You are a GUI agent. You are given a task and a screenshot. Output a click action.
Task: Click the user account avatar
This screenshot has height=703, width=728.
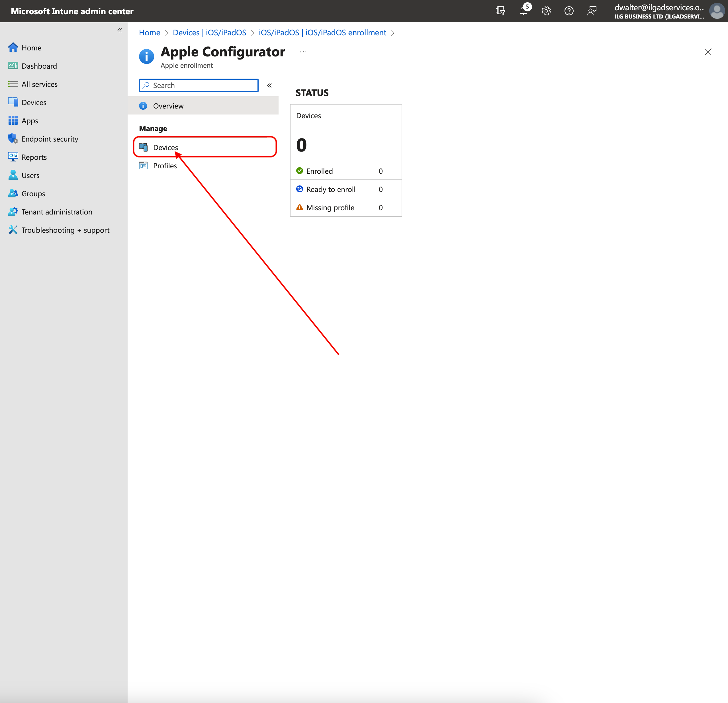(717, 11)
